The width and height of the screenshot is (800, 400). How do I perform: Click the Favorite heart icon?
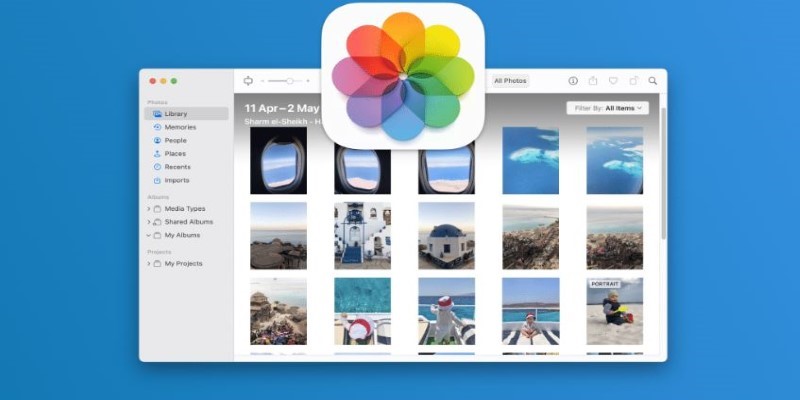tap(613, 81)
